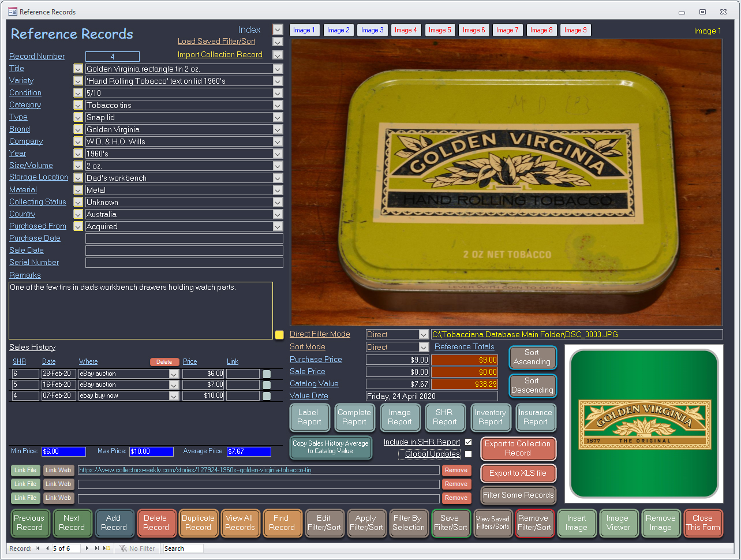The width and height of the screenshot is (741, 560).
Task: Click the small yellow button beside Storage Location
Action: tap(78, 178)
